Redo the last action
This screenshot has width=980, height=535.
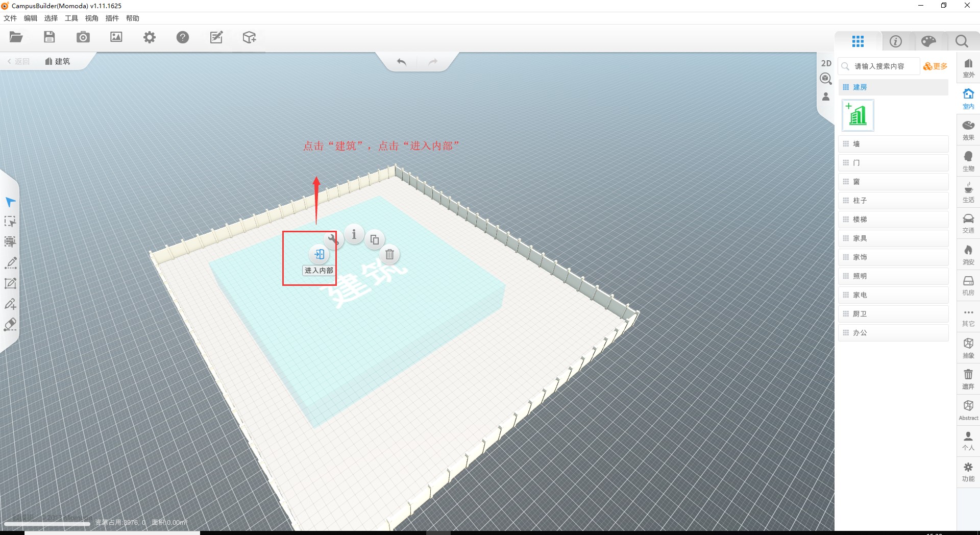433,62
